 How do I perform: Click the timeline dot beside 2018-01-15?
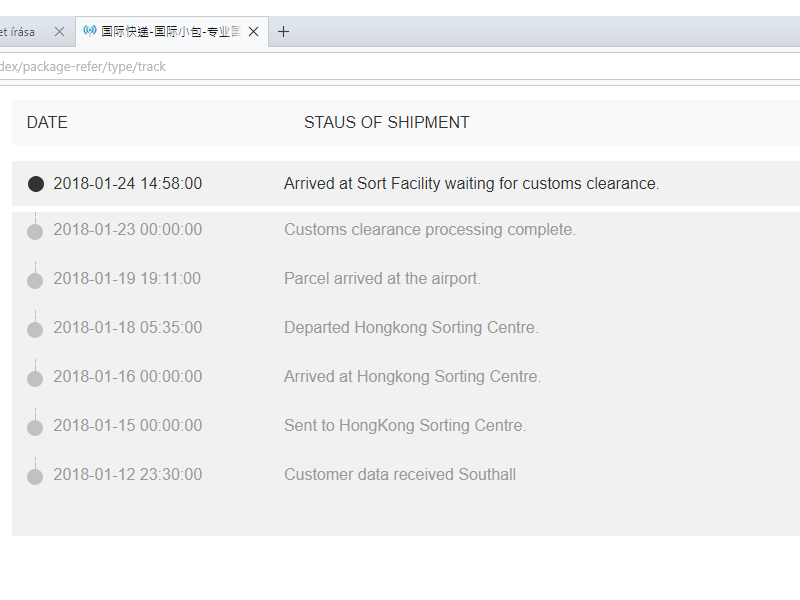[x=35, y=428]
